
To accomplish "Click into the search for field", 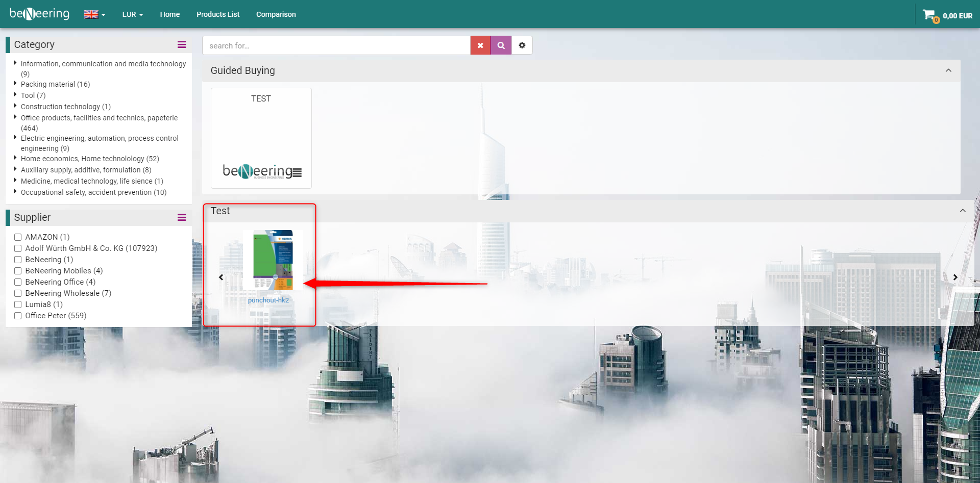I will (x=336, y=45).
